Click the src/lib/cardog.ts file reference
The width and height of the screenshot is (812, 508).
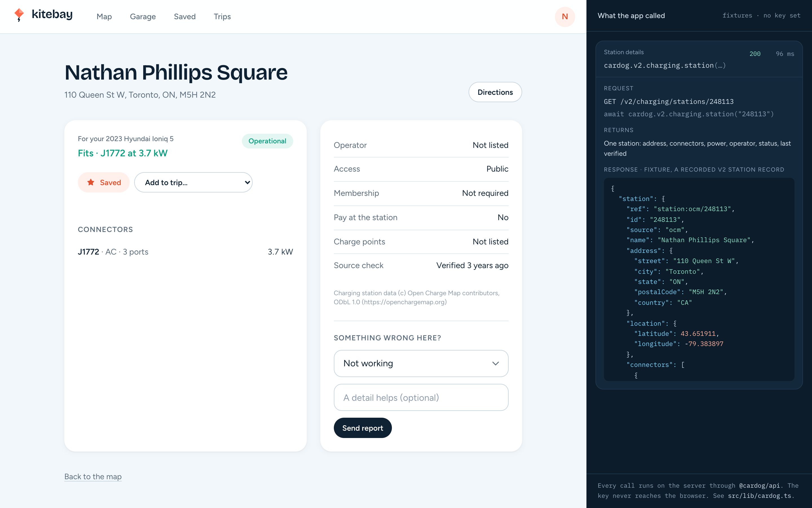[x=759, y=496]
